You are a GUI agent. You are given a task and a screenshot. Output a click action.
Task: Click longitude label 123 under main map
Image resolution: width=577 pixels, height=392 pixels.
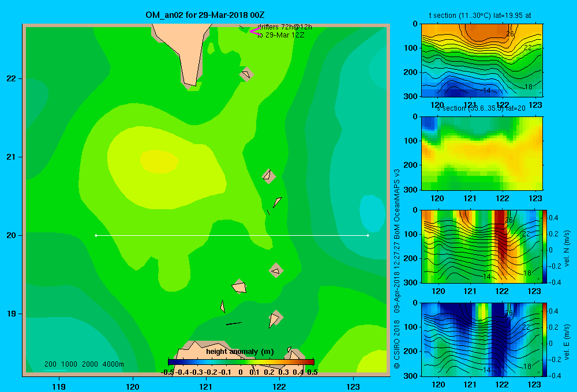(353, 386)
